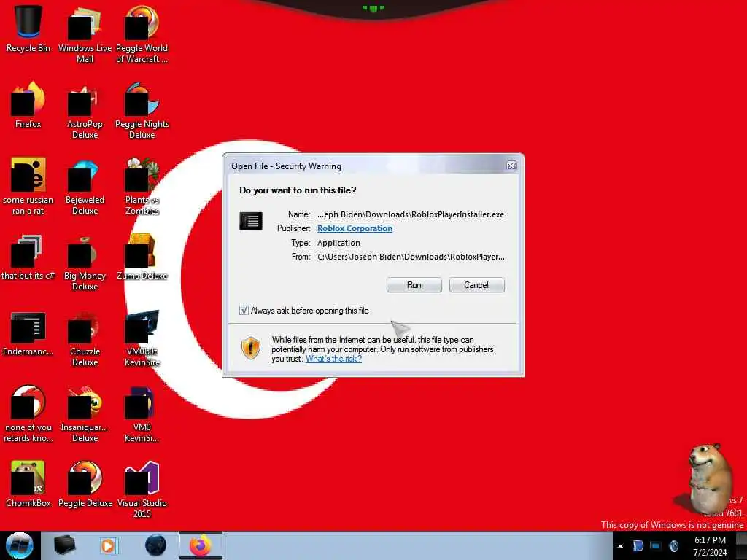Click the RobloxPlayerInstaller file icon in dialog
747x560 pixels.
(x=251, y=221)
